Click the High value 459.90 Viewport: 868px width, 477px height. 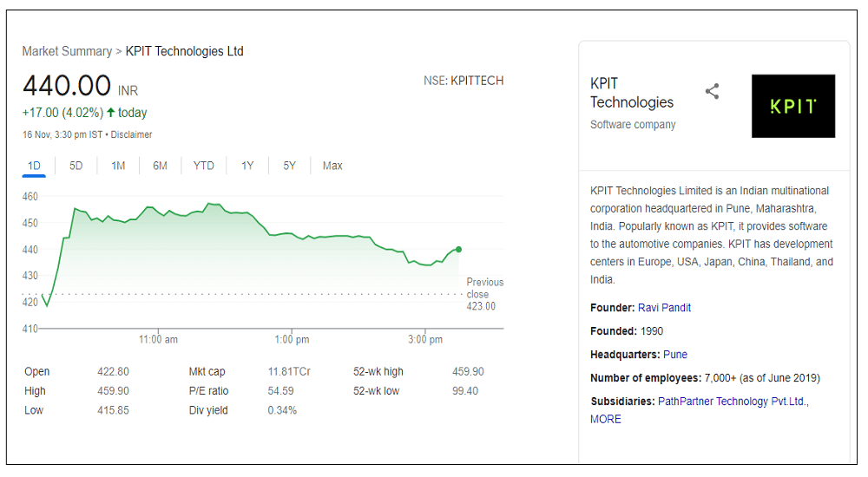[113, 390]
